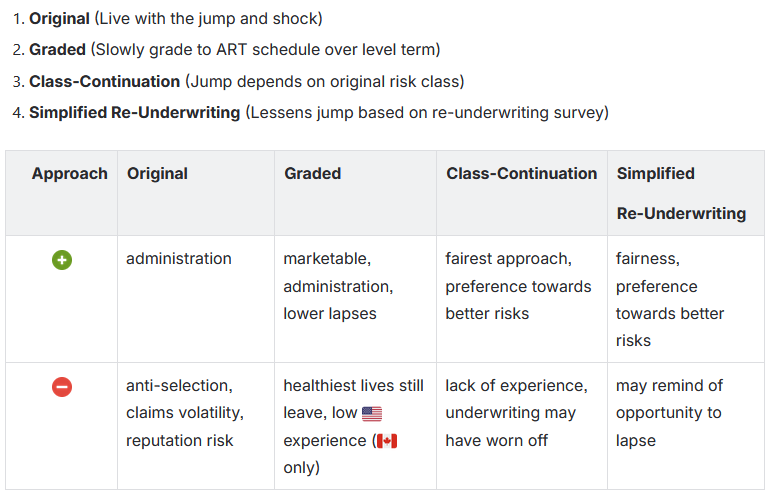This screenshot has height=500, width=780.
Task: Click the "Approach" column header
Action: (69, 173)
